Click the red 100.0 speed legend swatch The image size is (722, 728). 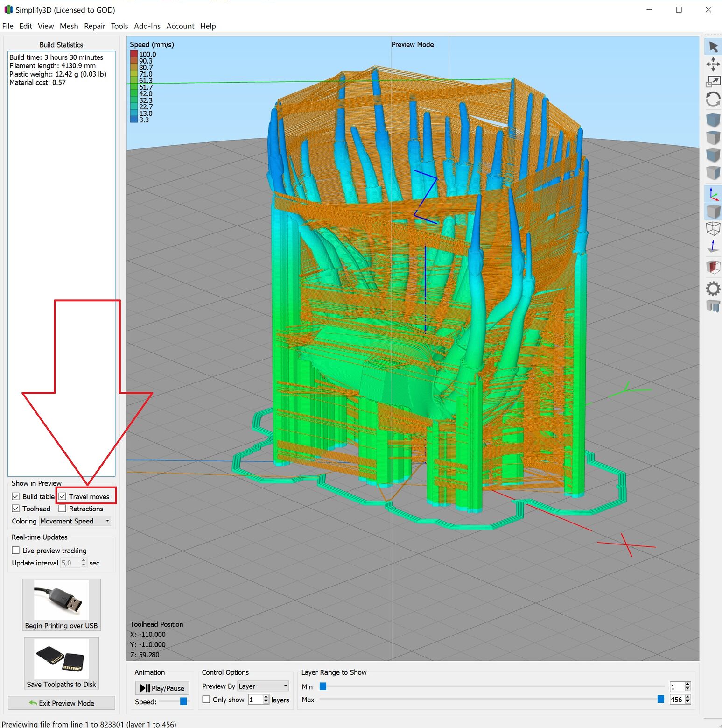(x=134, y=54)
